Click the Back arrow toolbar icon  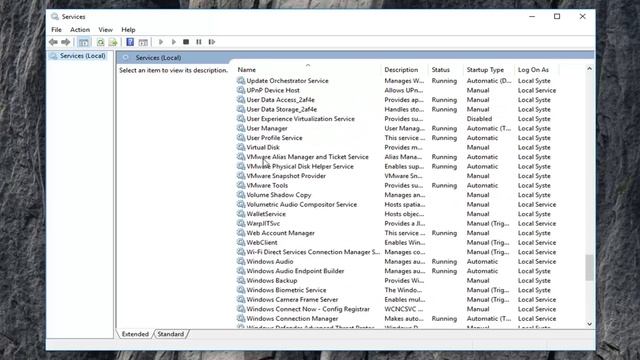53,42
